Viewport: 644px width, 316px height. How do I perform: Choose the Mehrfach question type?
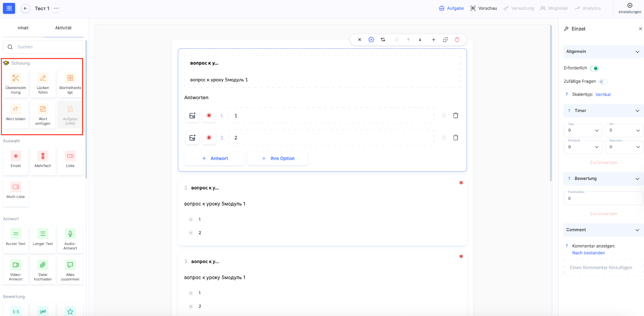click(43, 160)
